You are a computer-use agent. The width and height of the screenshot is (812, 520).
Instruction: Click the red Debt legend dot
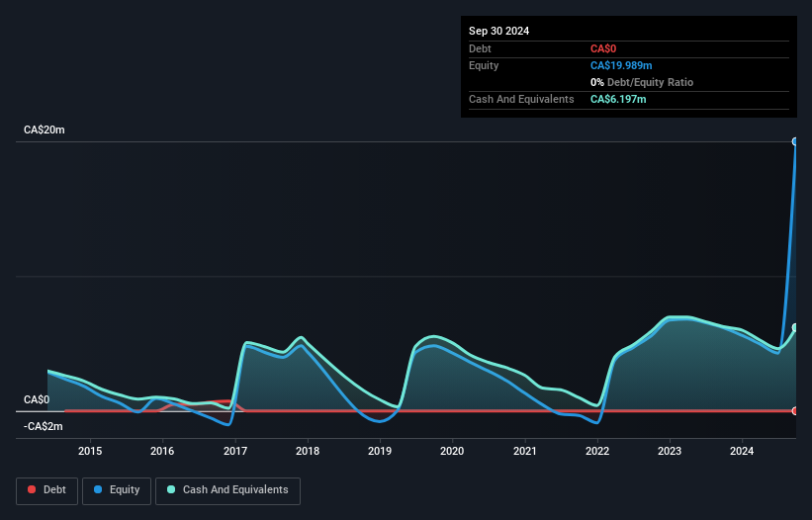click(x=32, y=489)
